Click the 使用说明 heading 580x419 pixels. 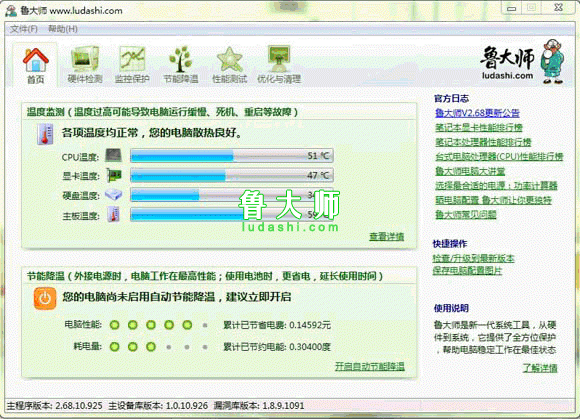(451, 308)
